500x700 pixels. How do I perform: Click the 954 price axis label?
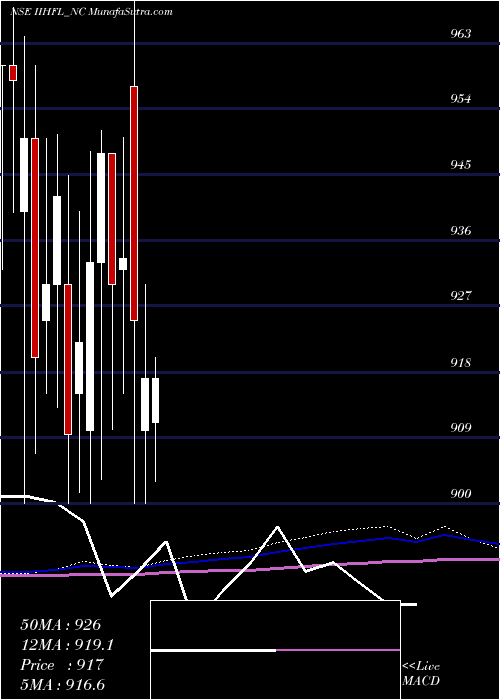coord(460,99)
